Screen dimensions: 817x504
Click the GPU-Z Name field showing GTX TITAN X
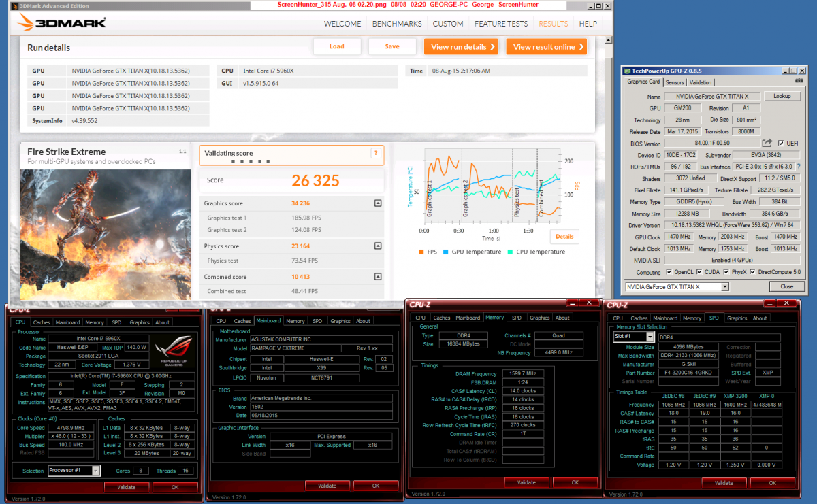point(713,97)
